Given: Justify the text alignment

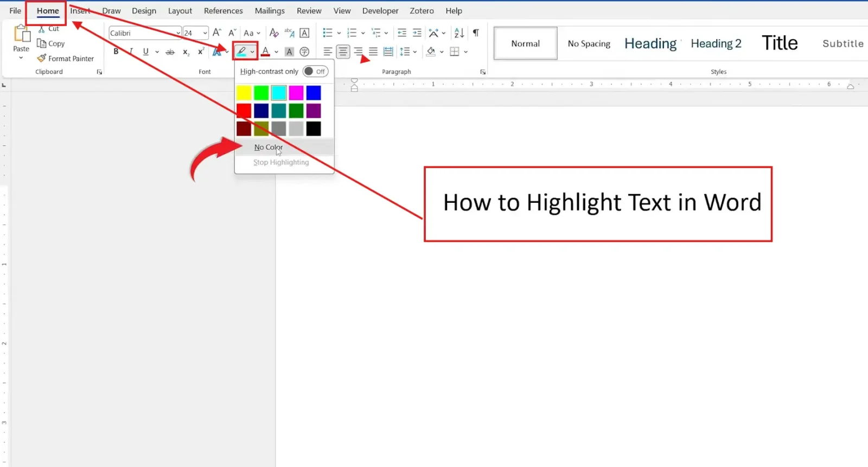Looking at the screenshot, I should click(x=373, y=52).
